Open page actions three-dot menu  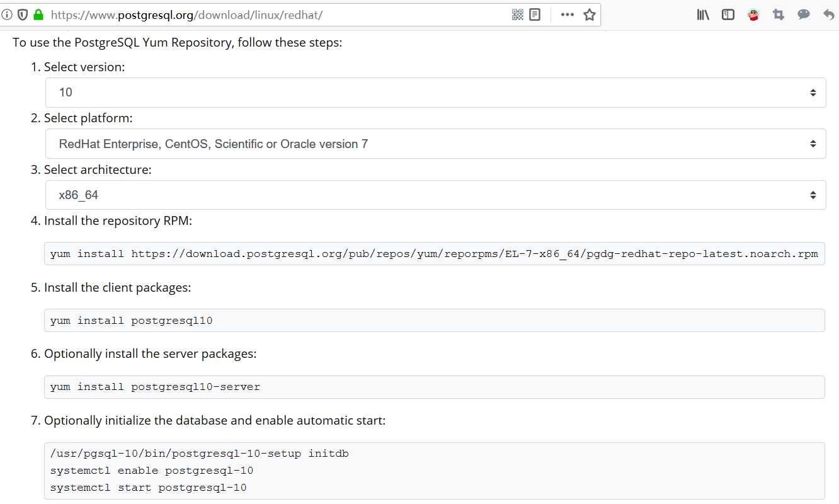pos(567,14)
